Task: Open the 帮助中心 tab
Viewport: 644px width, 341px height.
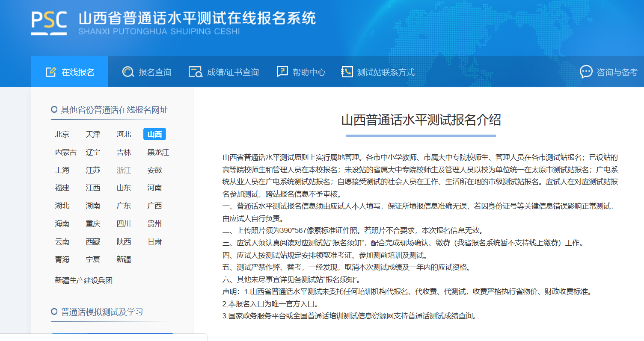Action: point(301,72)
